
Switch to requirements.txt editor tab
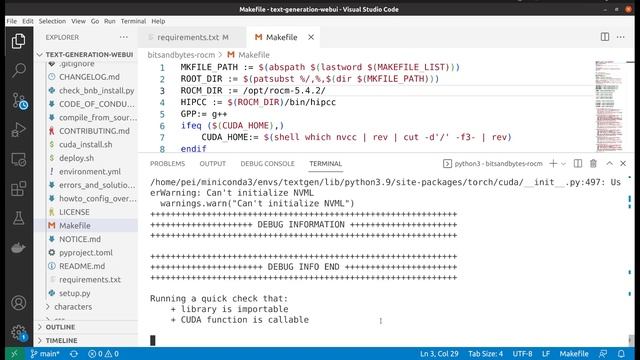coord(192,37)
